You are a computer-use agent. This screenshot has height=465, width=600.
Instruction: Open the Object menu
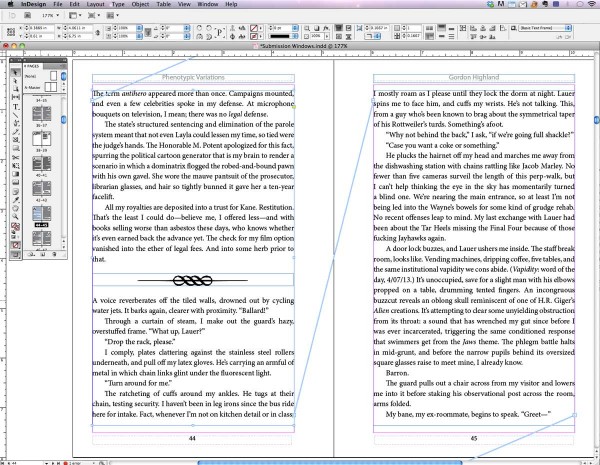coord(140,4)
